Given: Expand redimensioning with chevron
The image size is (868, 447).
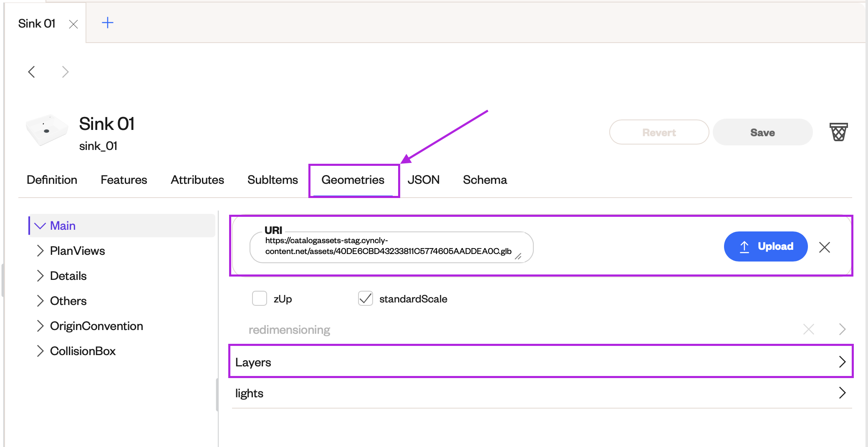Looking at the screenshot, I should 843,329.
